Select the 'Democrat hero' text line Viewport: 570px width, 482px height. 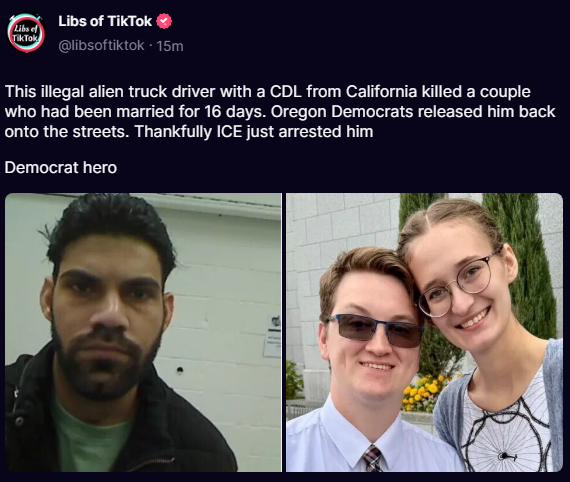tap(61, 168)
